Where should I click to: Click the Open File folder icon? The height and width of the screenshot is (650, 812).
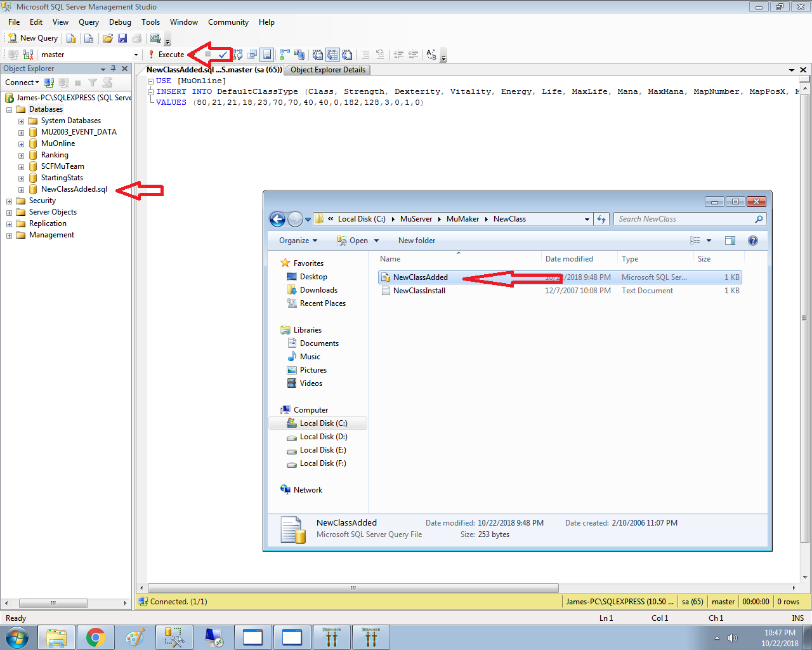[108, 38]
